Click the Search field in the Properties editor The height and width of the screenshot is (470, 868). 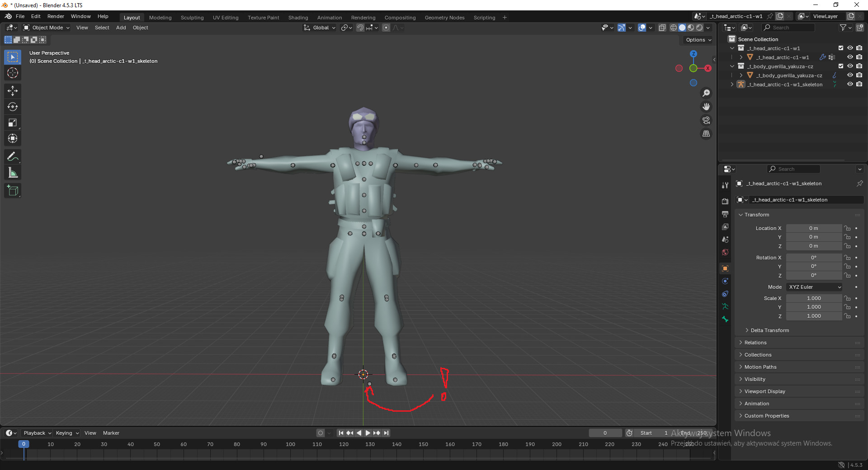coord(793,169)
